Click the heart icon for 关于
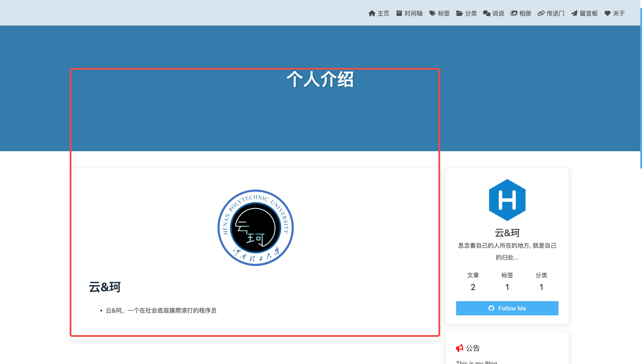Screen dimensions: 642x364 tap(608, 13)
